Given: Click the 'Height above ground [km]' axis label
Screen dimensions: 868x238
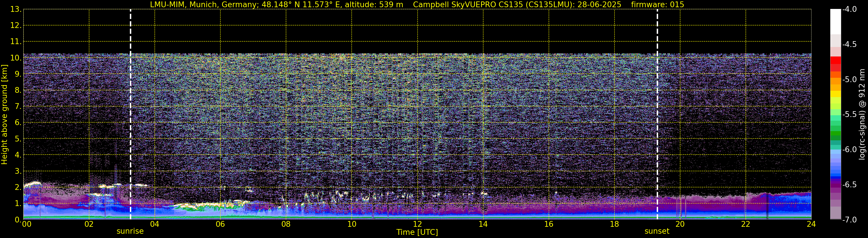Looking at the screenshot, I should [x=4, y=115].
